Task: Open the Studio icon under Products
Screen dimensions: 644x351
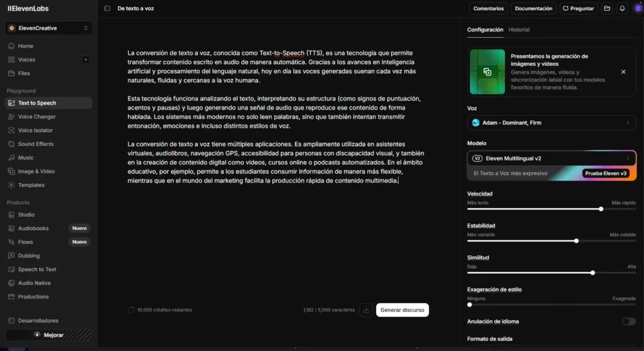Action: pos(11,214)
